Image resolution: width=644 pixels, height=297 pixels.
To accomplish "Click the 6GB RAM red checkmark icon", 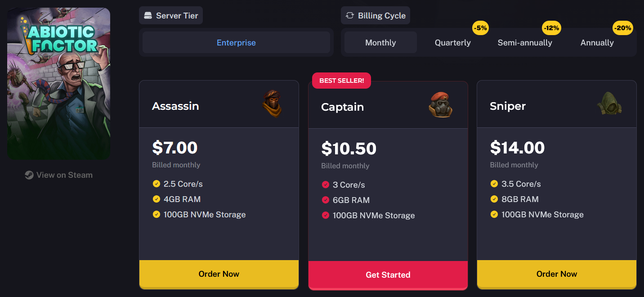I will [x=326, y=200].
